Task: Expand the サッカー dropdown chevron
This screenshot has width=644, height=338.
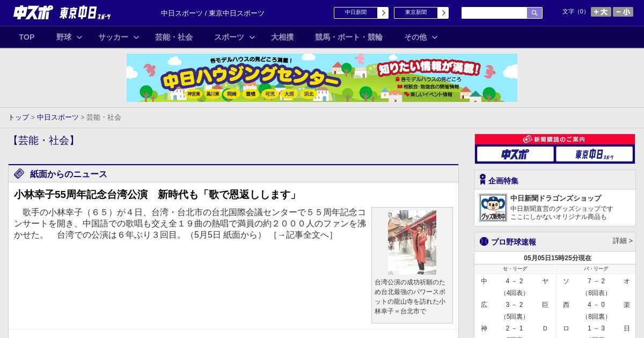Action: 136,37
